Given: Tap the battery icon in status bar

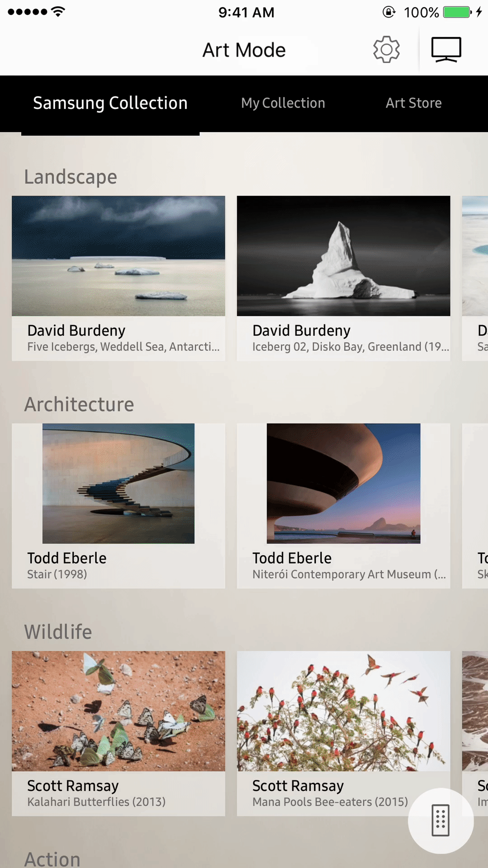Looking at the screenshot, I should click(x=458, y=12).
